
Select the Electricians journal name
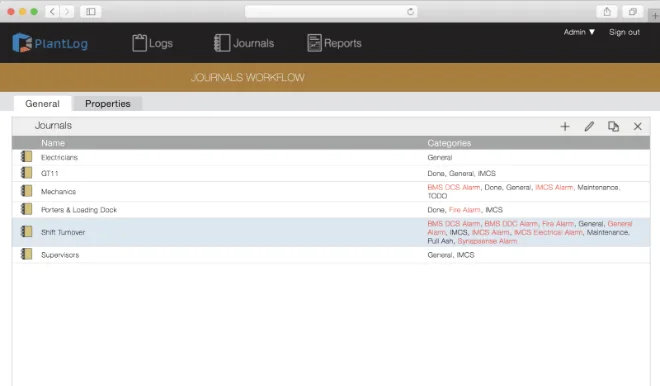click(59, 157)
